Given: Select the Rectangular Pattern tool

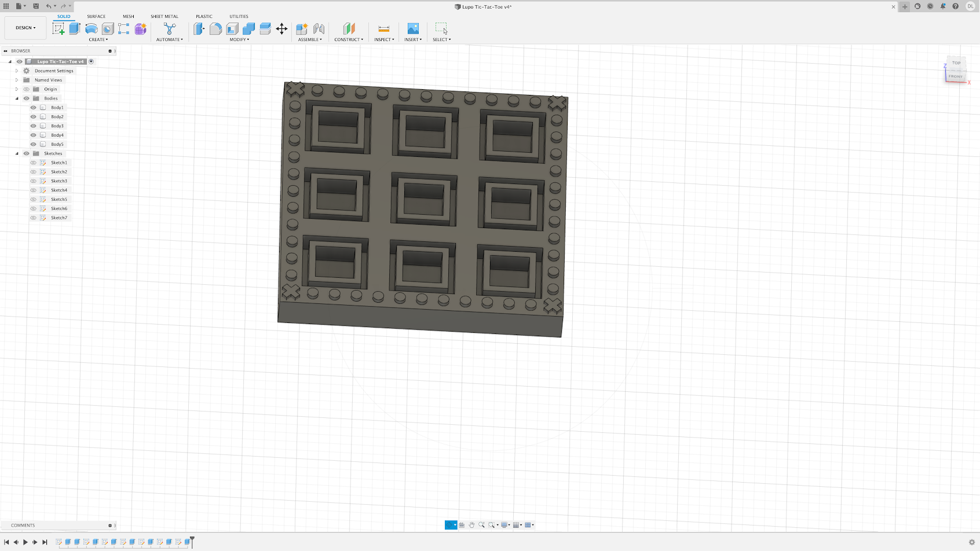Looking at the screenshot, I should tap(124, 29).
